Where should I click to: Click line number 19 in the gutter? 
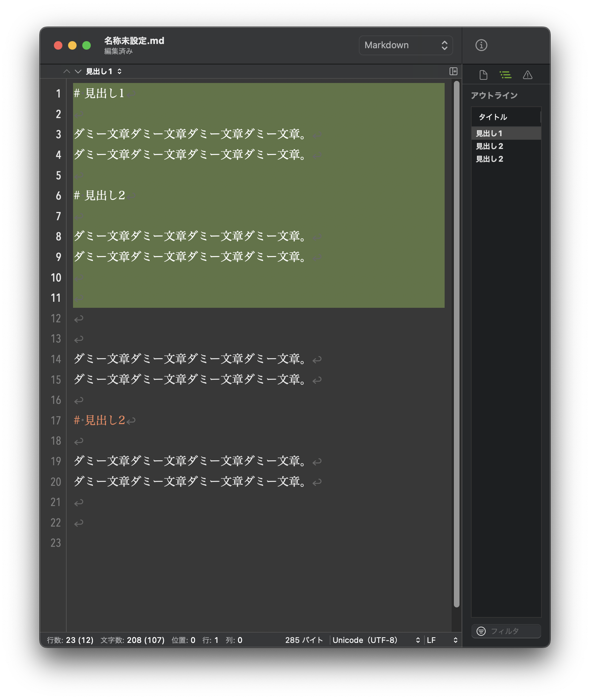point(56,461)
